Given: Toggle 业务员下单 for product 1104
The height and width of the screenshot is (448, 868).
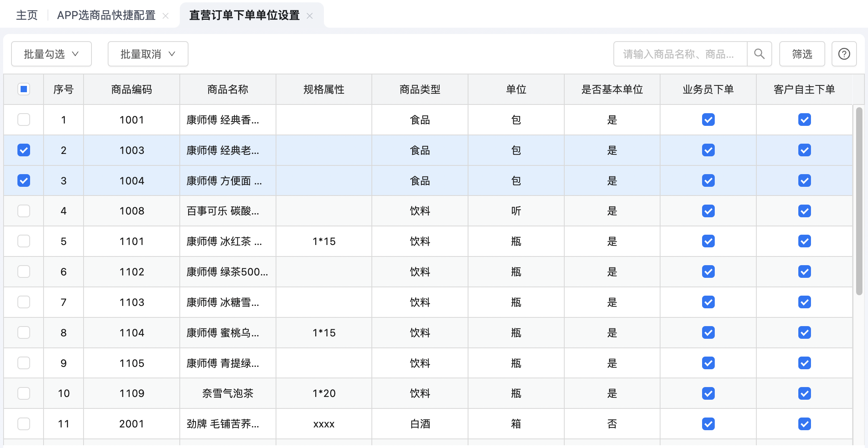Looking at the screenshot, I should [708, 332].
